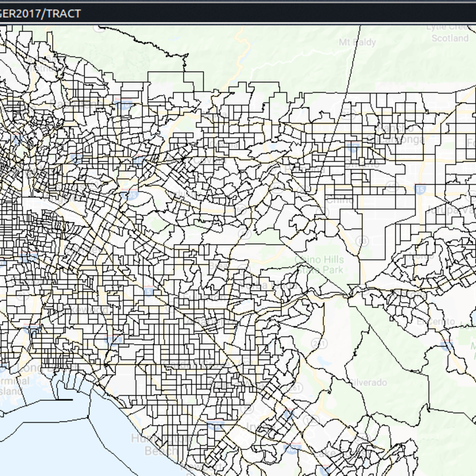Click the Route 83 highway shield
Image resolution: width=476 pixels, height=476 pixels.
363,240
